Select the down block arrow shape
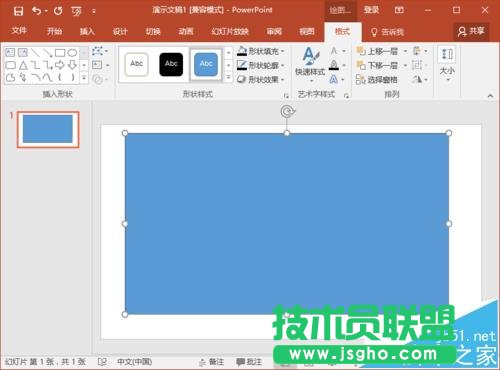This screenshot has height=370, width=500. 72,65
